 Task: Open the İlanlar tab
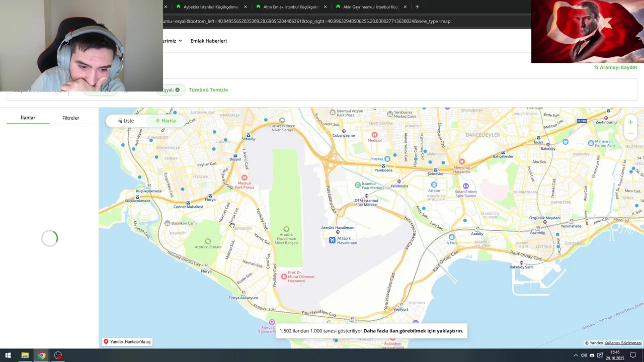pos(28,118)
